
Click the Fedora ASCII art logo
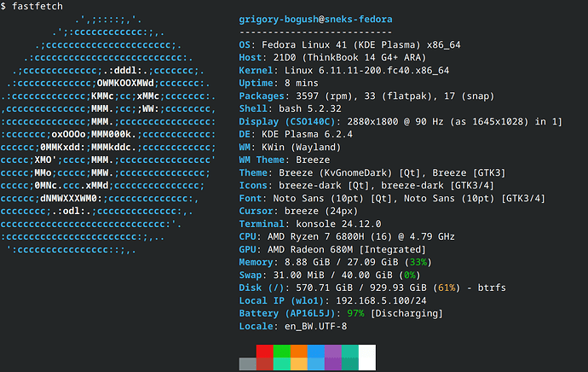108,135
